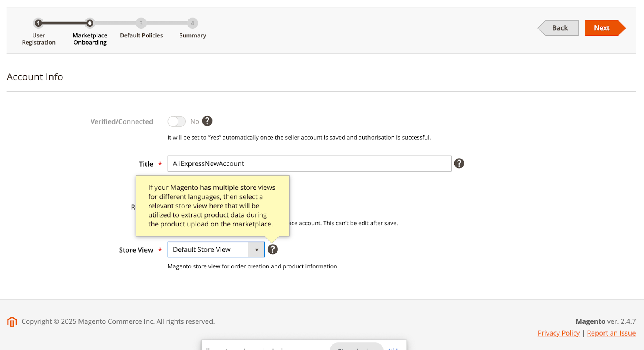Toggle the Verified/Connected switch

pyautogui.click(x=177, y=121)
